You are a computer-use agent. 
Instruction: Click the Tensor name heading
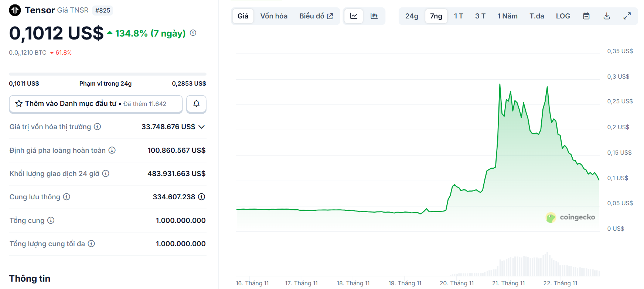pyautogui.click(x=40, y=10)
